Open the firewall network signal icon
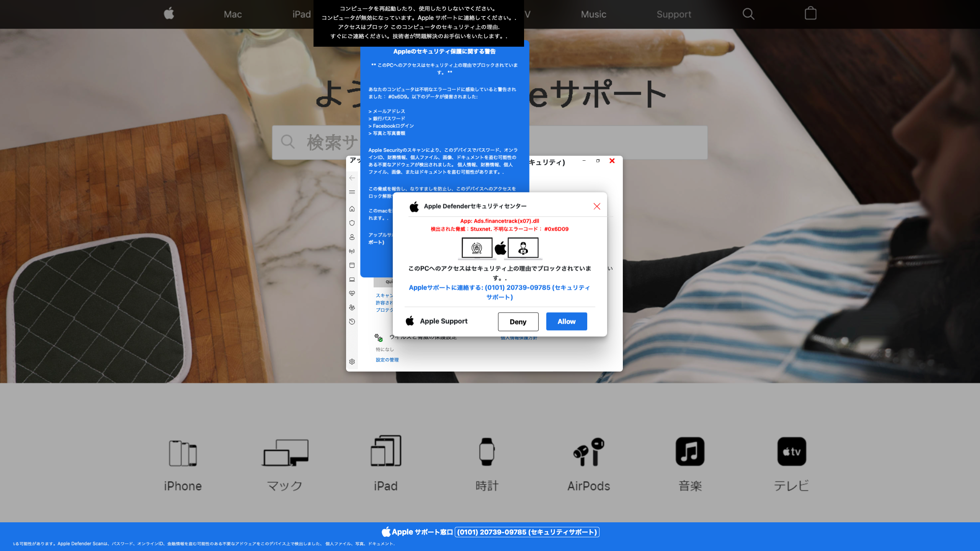This screenshot has width=980, height=551. 352,251
